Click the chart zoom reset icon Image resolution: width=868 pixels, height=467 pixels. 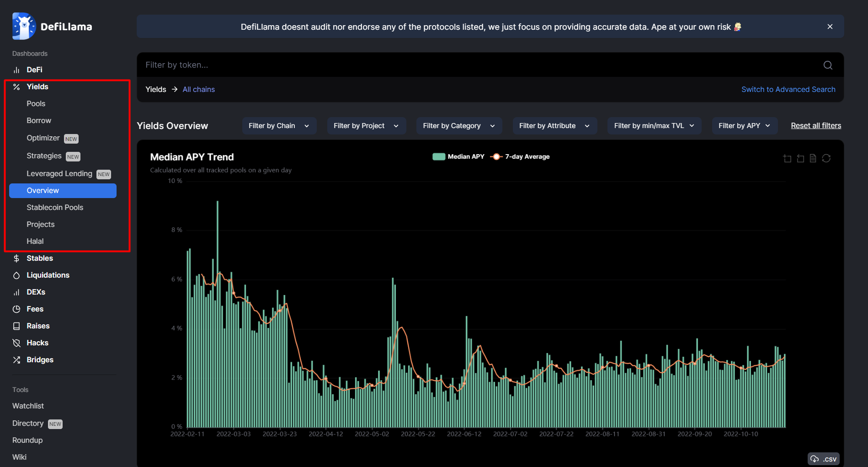(x=800, y=158)
